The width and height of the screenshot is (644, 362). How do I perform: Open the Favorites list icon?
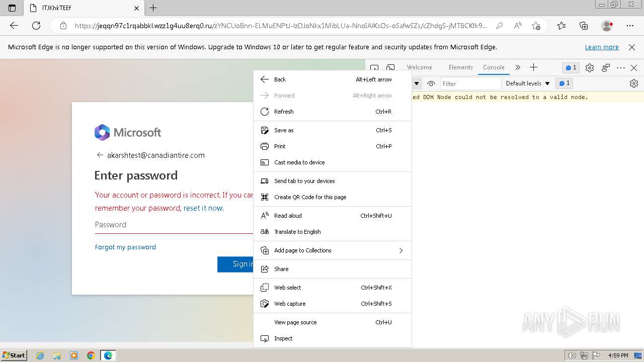pos(561,26)
